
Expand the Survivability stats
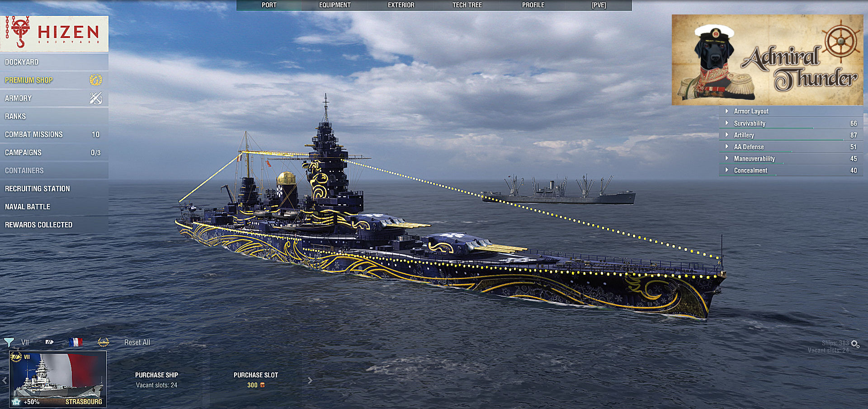tap(749, 123)
